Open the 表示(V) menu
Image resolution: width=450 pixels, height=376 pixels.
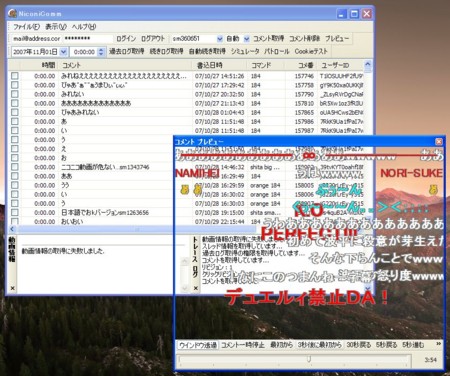coord(56,27)
